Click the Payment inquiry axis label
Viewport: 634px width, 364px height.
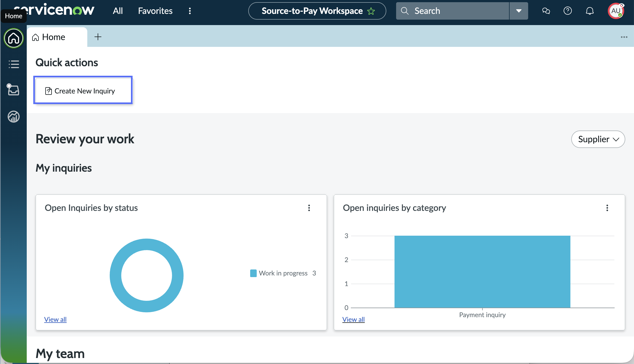[x=482, y=315]
